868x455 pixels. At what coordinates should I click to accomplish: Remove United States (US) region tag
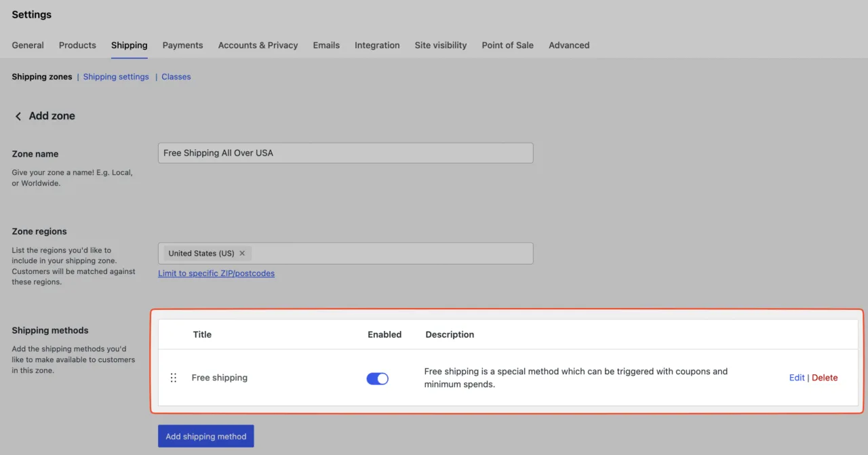point(242,253)
